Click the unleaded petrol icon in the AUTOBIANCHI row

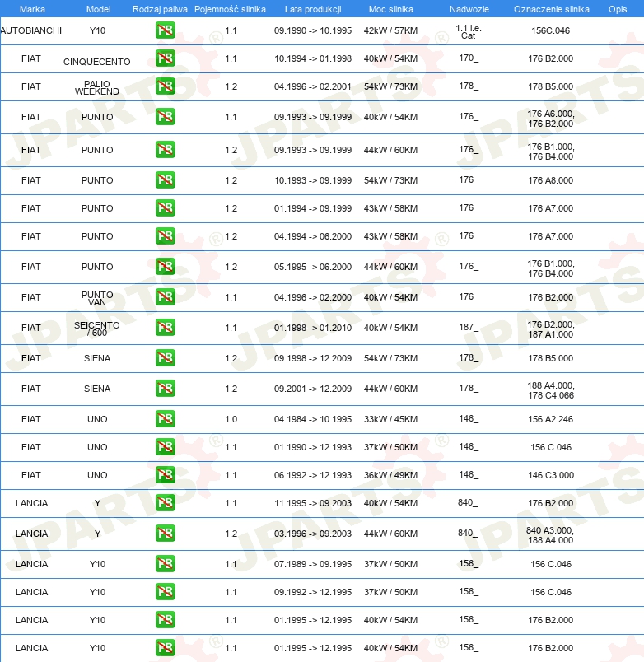point(165,30)
